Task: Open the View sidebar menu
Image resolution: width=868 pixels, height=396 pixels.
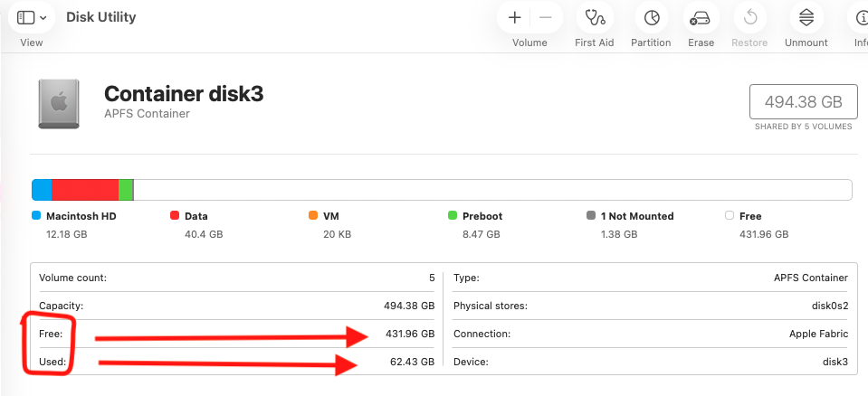Action: click(x=31, y=18)
